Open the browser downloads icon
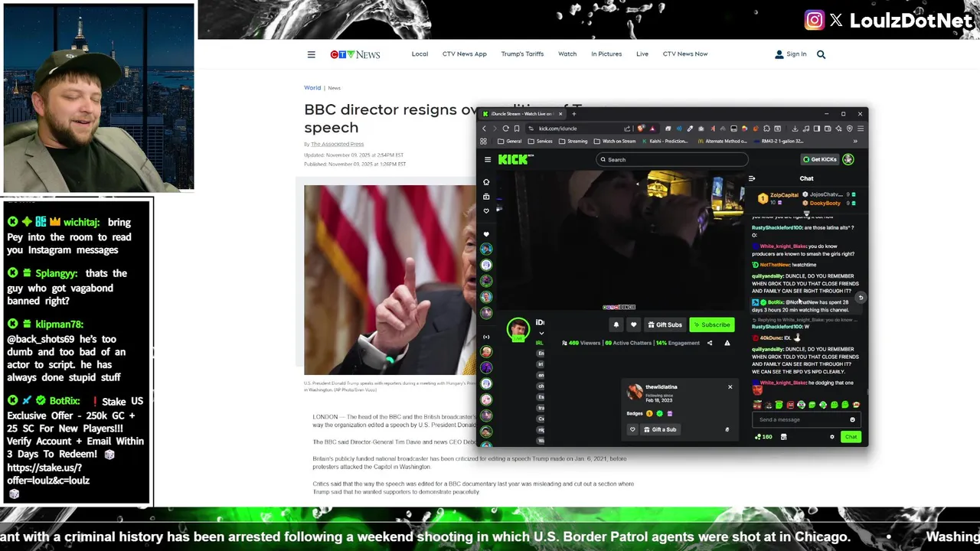 tap(795, 129)
